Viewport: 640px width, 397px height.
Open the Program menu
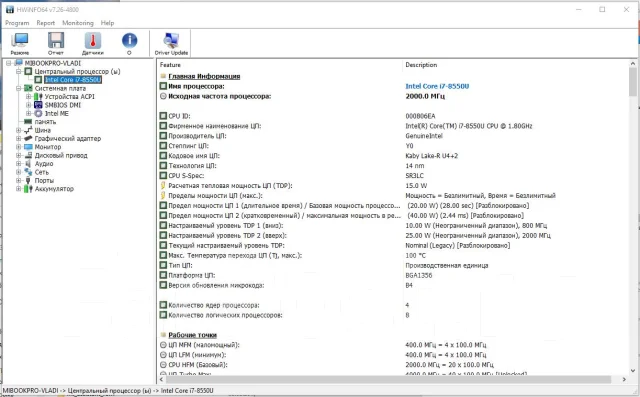coord(17,23)
